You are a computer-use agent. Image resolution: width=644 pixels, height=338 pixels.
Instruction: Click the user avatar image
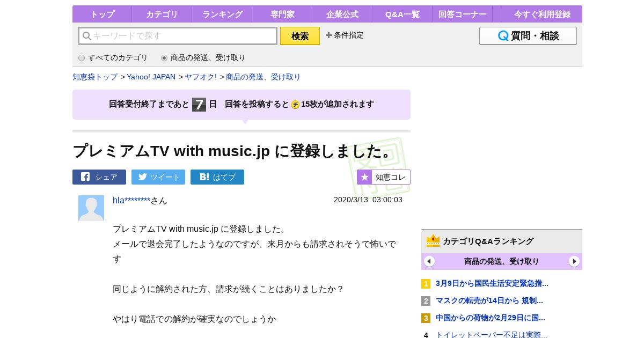coord(91,208)
